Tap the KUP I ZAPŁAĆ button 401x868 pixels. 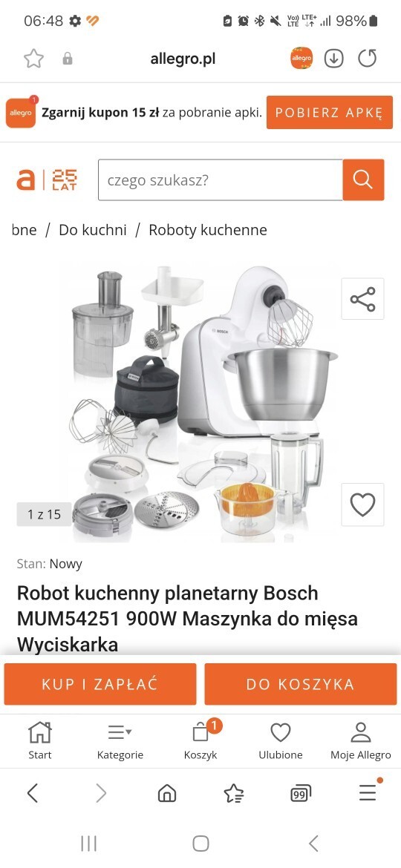coord(100,684)
